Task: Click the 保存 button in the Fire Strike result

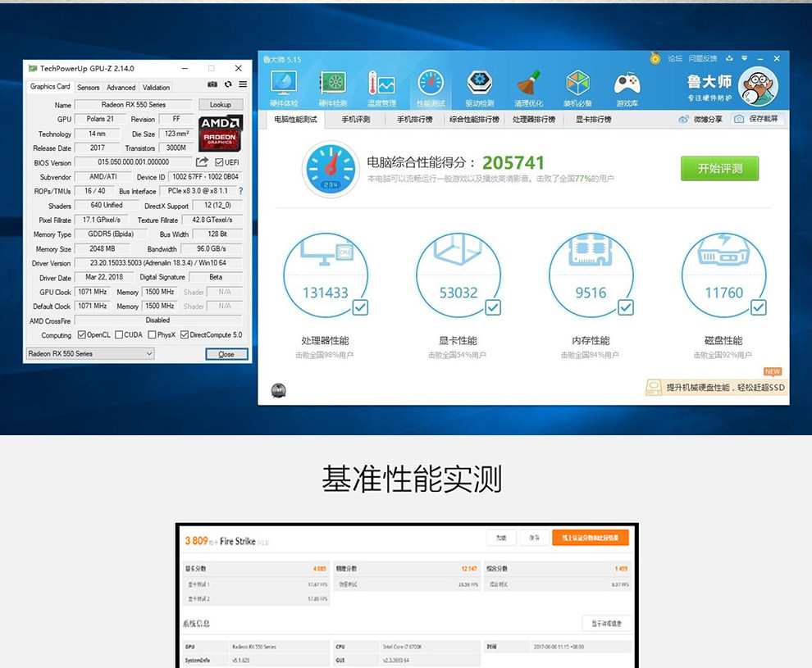Action: pyautogui.click(x=534, y=538)
